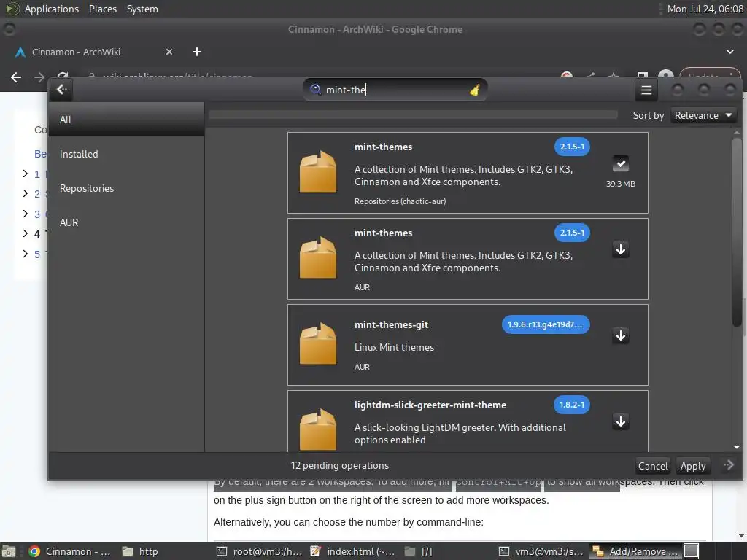Expand ArchWiki contents section 5

[26, 254]
